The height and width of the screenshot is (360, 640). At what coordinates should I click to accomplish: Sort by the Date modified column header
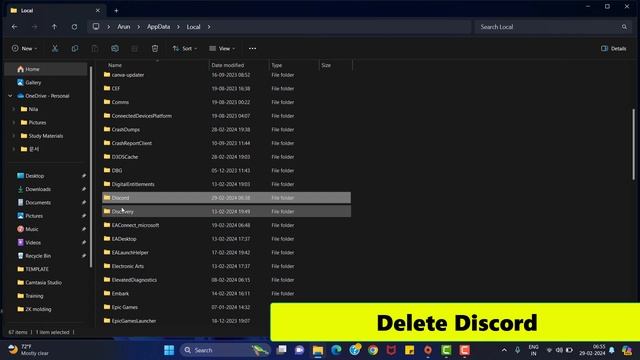click(228, 65)
